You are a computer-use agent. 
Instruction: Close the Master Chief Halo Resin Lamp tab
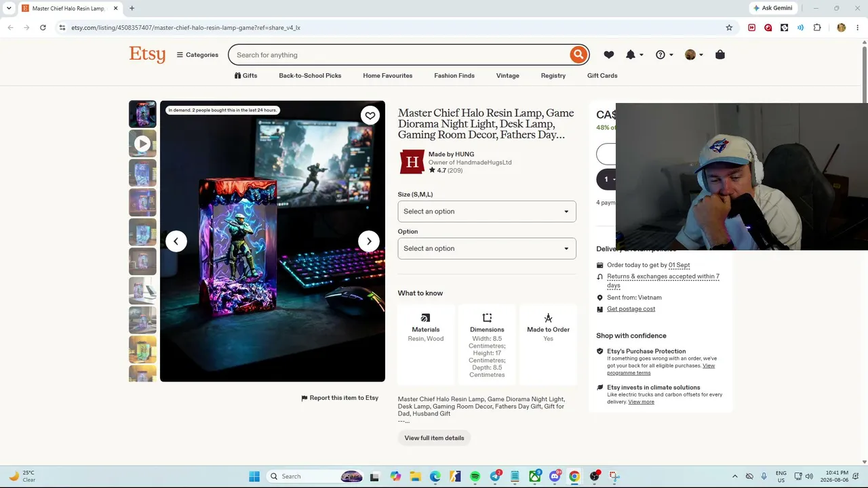coord(115,8)
